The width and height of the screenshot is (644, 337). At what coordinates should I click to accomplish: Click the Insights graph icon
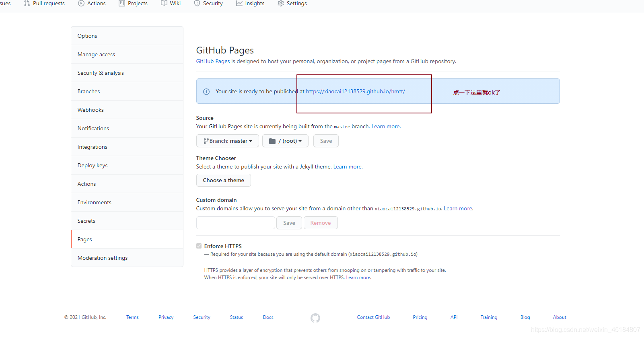point(239,3)
